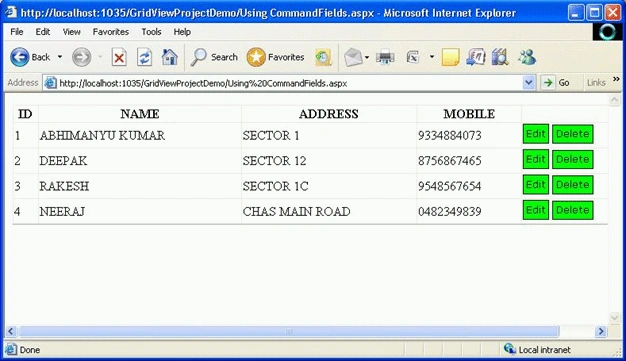Click the ID column header
The image size is (626, 361).
coord(25,114)
